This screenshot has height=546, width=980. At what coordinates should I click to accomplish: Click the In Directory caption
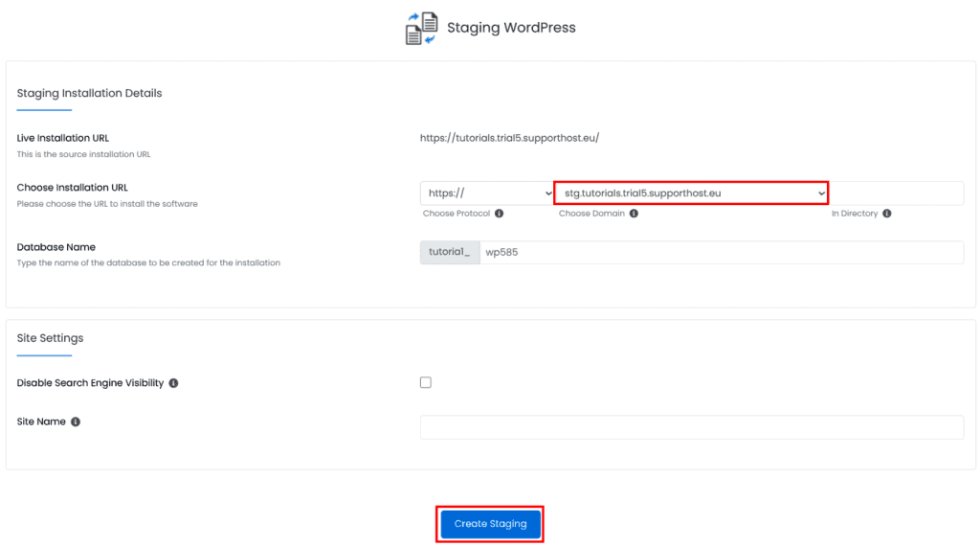[855, 214]
